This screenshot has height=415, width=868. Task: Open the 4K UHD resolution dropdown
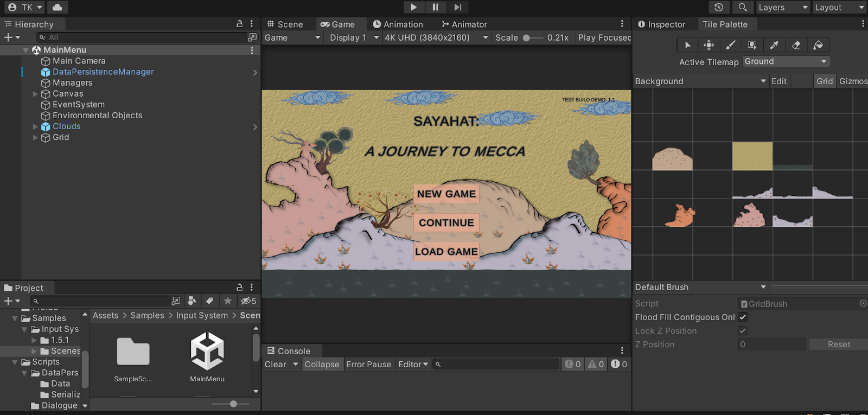(436, 37)
